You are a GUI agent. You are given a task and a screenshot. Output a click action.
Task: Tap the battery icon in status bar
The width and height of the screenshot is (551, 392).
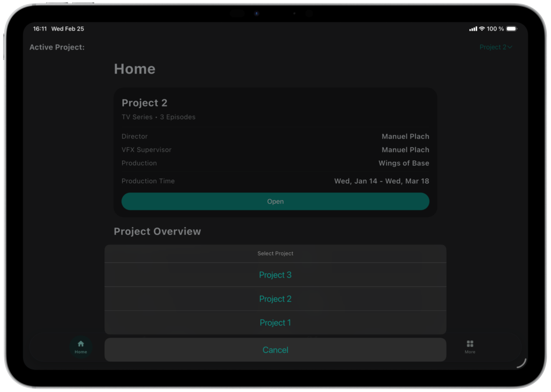coord(511,29)
